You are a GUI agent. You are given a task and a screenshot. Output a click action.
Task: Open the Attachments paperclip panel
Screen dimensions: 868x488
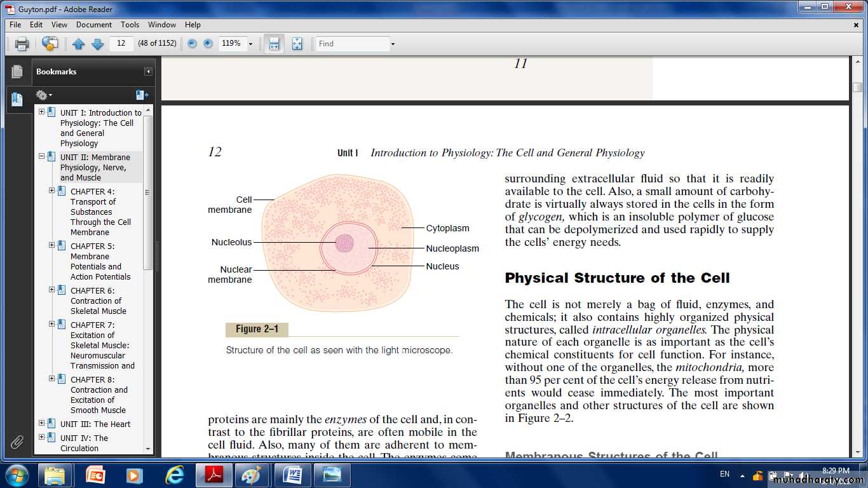point(17,442)
